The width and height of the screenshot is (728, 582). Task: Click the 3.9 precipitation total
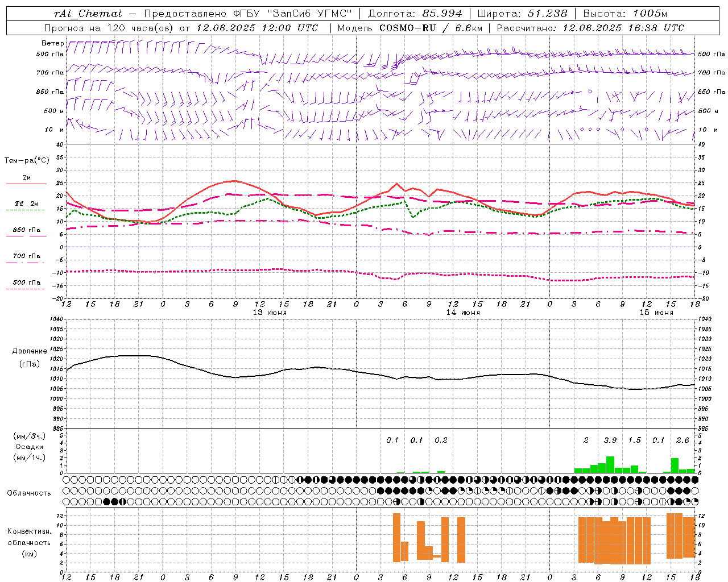610,440
